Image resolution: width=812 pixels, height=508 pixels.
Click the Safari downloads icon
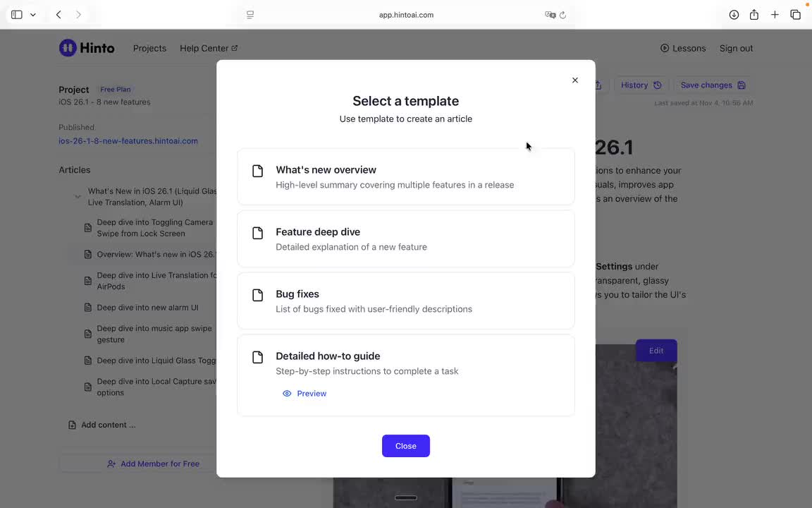(734, 15)
